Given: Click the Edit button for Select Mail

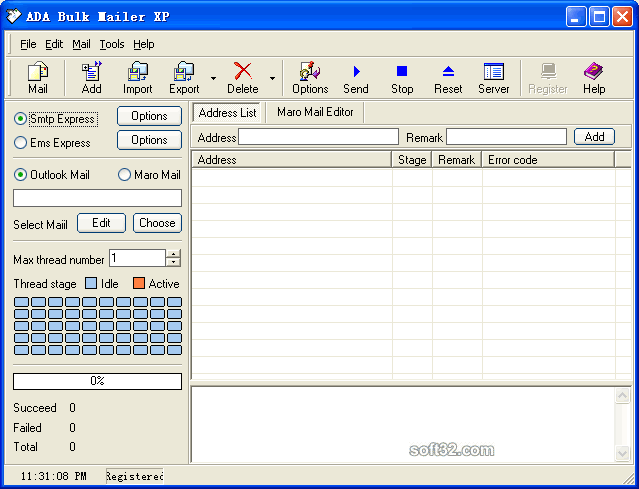Looking at the screenshot, I should pos(101,223).
